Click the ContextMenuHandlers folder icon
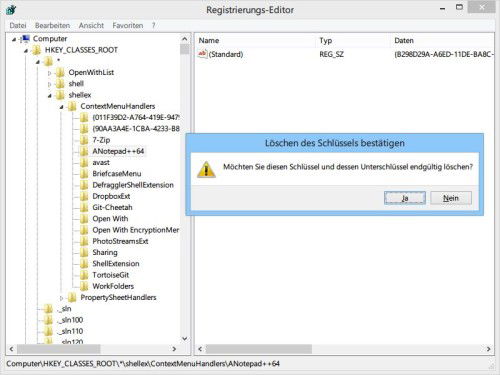The image size is (500, 375). 72,106
